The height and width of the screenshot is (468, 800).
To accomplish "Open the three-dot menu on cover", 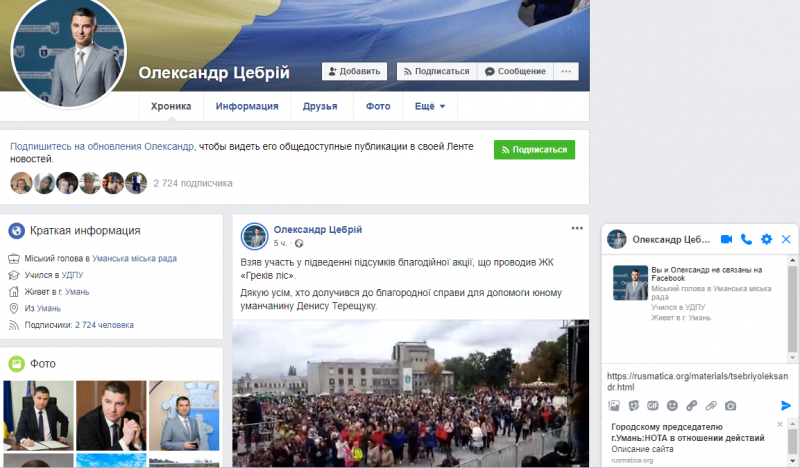I will coord(566,71).
